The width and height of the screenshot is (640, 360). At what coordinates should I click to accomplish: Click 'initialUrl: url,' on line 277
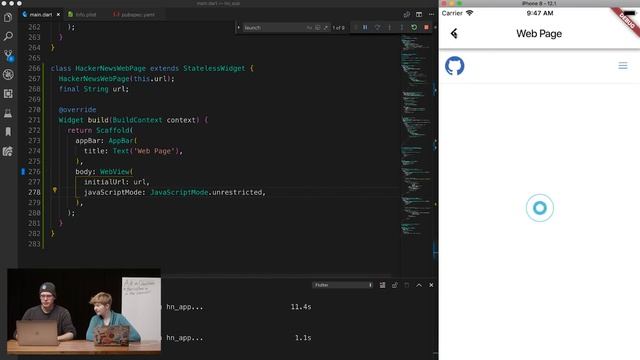tap(117, 182)
